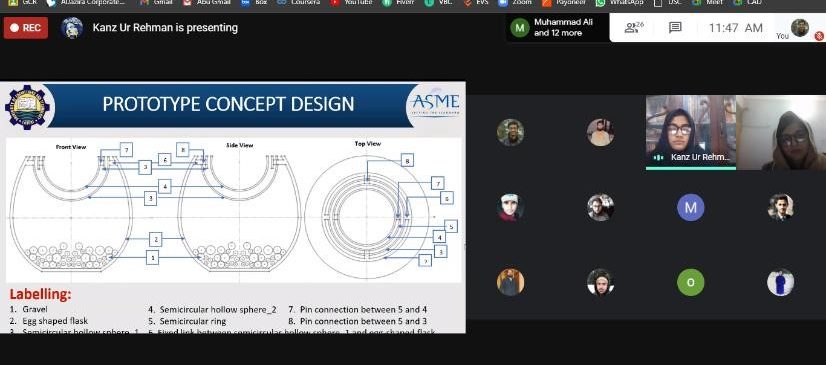This screenshot has width=826, height=365.
Task: Click the Payoneer bookmark
Action: [564, 3]
